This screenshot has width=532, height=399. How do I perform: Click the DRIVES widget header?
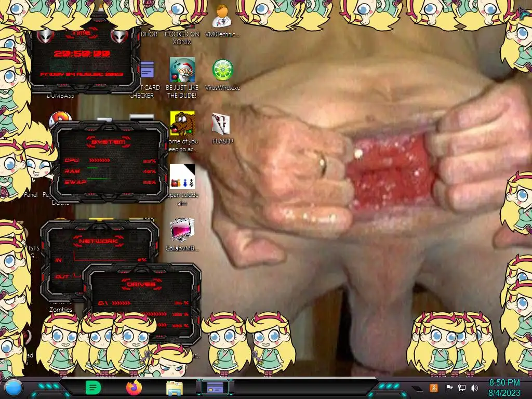pyautogui.click(x=141, y=284)
